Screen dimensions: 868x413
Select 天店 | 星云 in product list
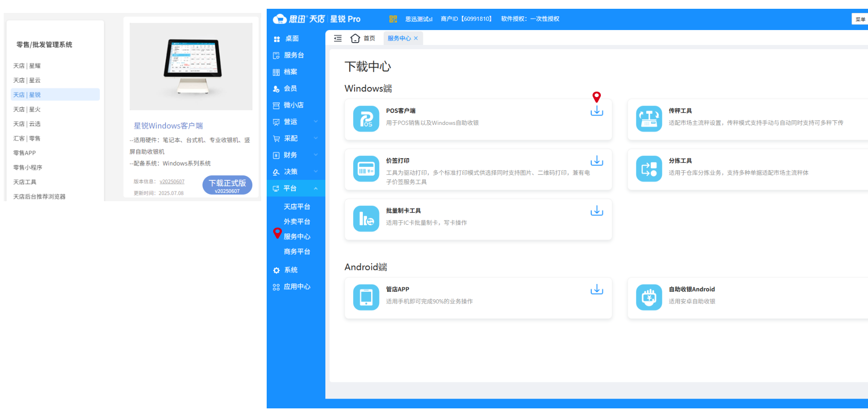pyautogui.click(x=27, y=80)
